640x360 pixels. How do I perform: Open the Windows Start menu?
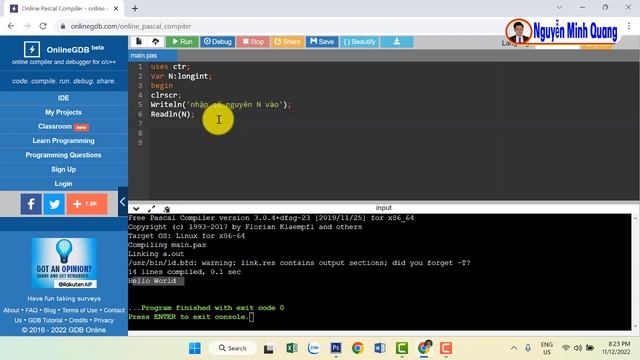[x=195, y=348]
